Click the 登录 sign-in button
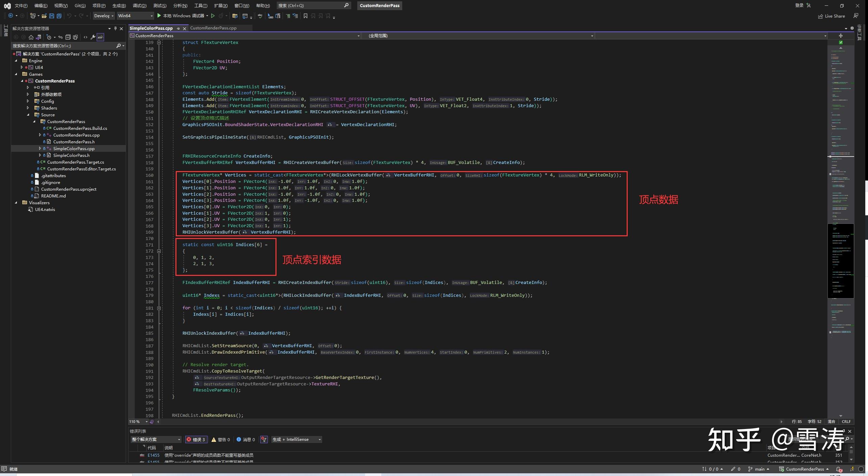Screen dimensions: 868x476 [800, 5]
